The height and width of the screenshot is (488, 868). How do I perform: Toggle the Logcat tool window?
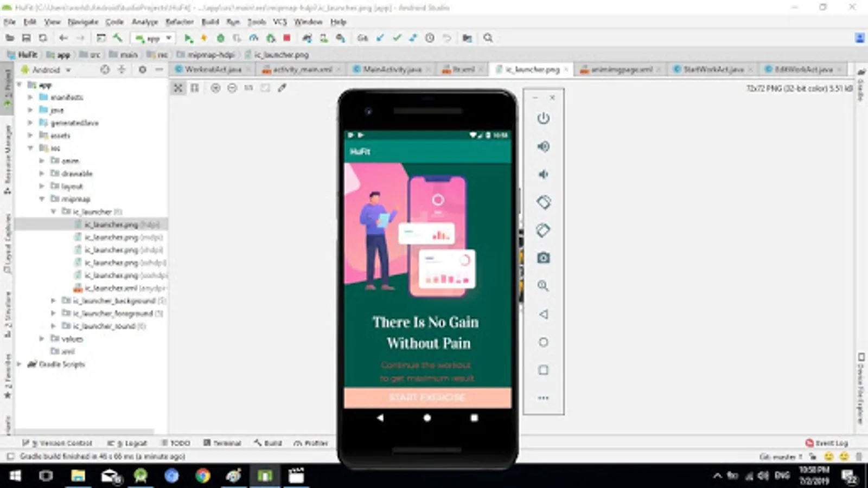point(127,443)
